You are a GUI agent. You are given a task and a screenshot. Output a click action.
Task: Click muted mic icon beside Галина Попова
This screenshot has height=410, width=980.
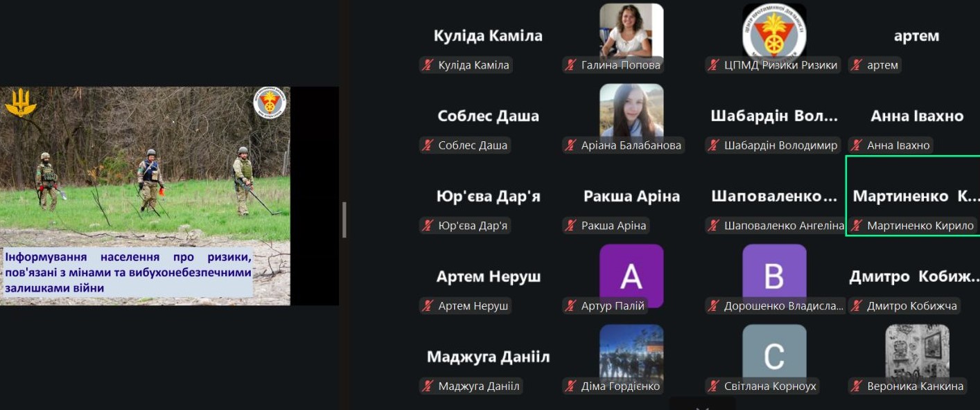pyautogui.click(x=570, y=65)
